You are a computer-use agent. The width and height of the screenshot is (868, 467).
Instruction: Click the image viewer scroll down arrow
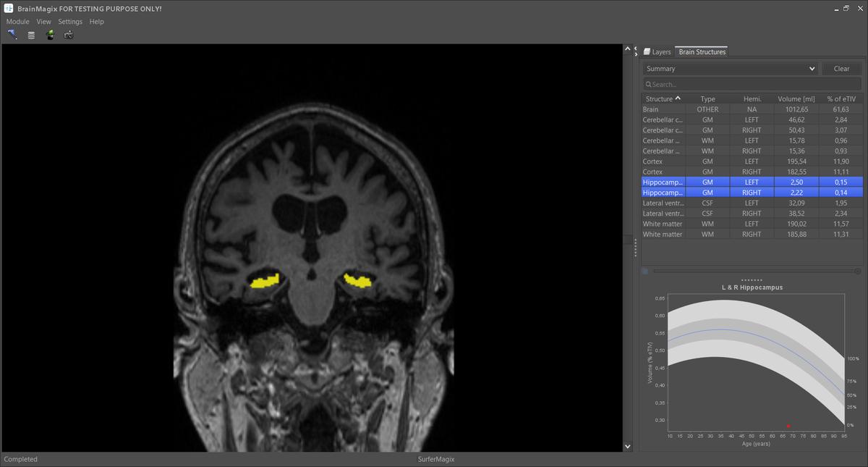point(627,447)
